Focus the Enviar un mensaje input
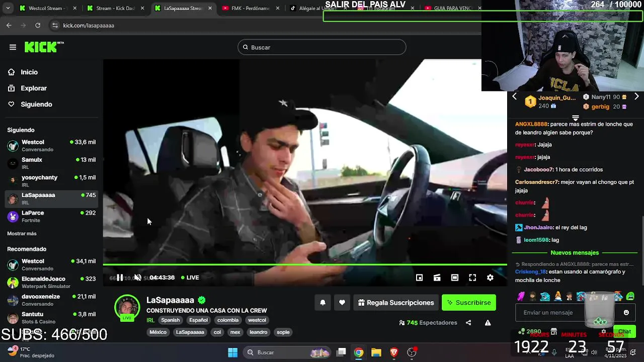Viewport: 644px width, 362px height. click(569, 313)
